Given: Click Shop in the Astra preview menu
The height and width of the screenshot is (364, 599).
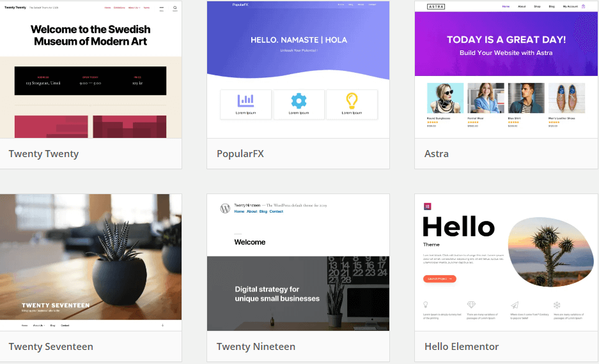Looking at the screenshot, I should point(537,6).
